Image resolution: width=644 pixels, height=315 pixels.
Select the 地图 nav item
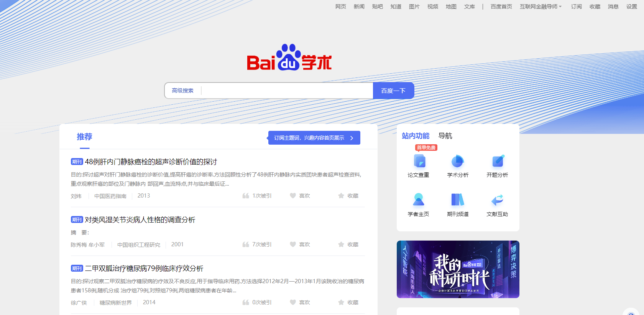[x=451, y=7]
